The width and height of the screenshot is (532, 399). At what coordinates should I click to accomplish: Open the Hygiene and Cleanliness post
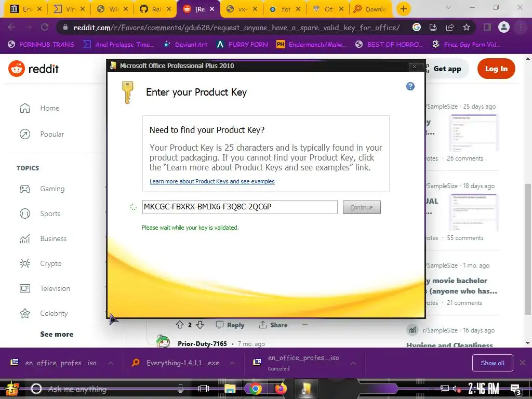pos(449,345)
